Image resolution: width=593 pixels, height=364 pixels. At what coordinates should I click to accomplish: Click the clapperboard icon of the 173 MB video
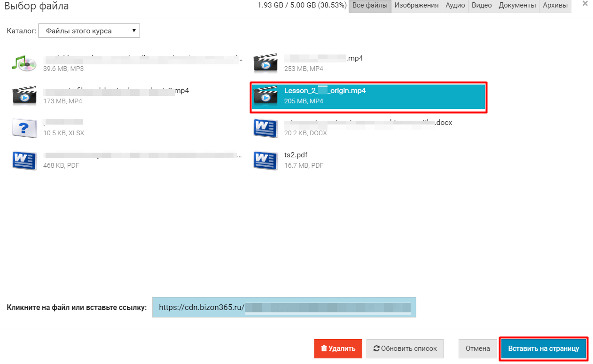point(24,95)
